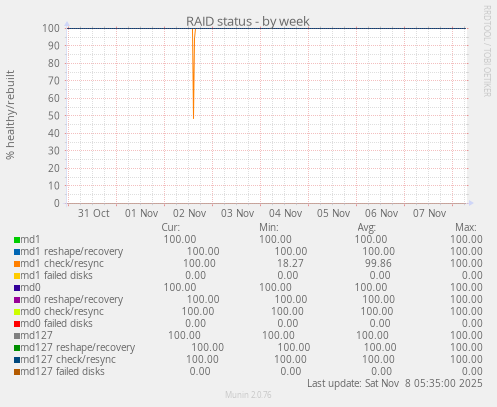This screenshot has width=497, height=407.
Task: Click the 'md127 reshape/recovery' legend label
Action: [x=78, y=348]
